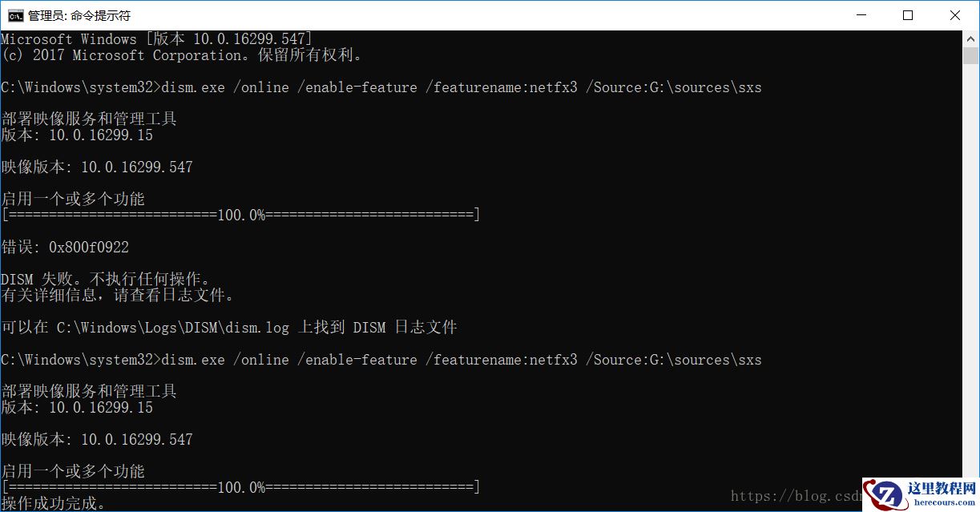Click the second 100.0% progress bar

click(240, 487)
